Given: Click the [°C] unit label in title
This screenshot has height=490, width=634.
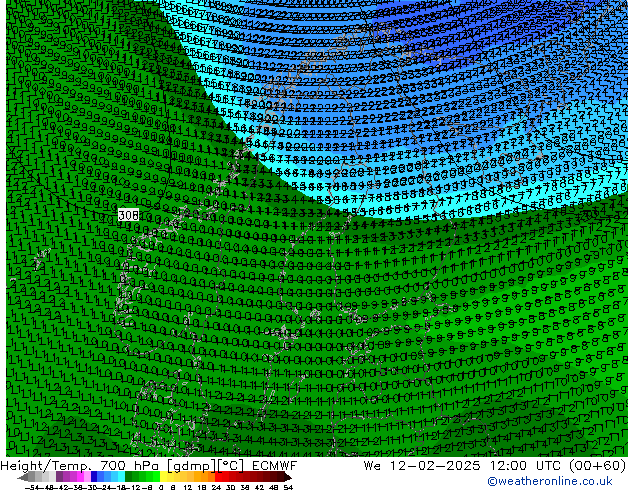Looking at the screenshot, I should pos(228,465).
